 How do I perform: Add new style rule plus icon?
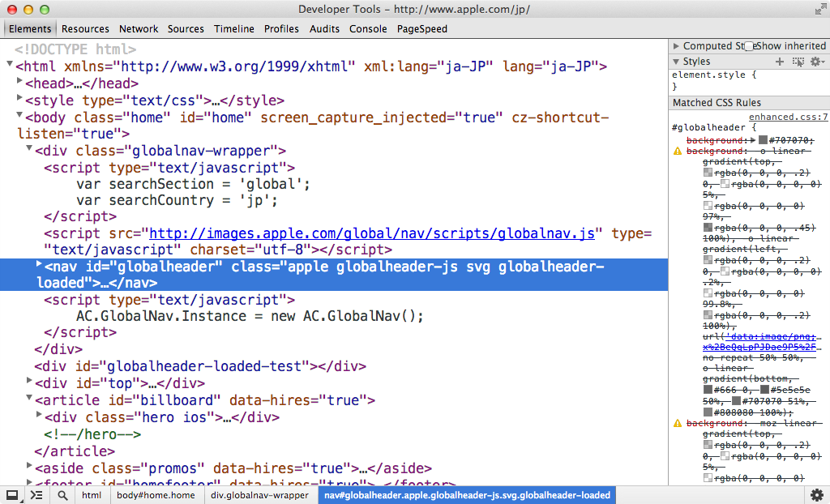coord(779,62)
